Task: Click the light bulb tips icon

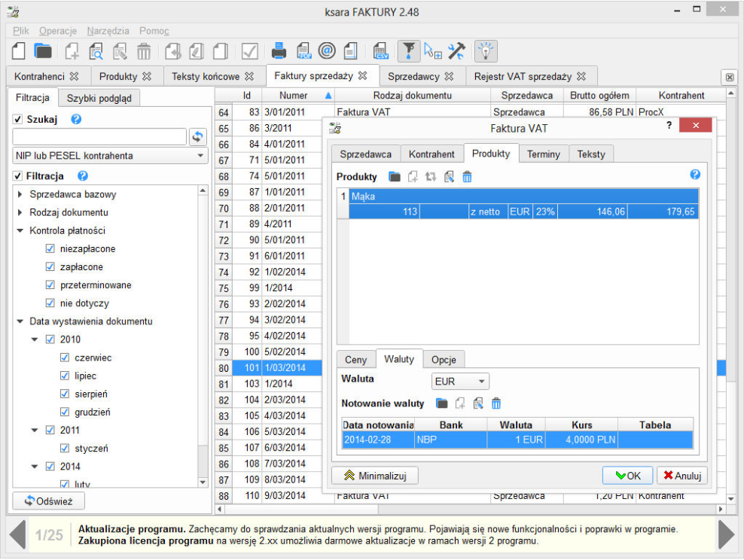Action: tap(486, 50)
